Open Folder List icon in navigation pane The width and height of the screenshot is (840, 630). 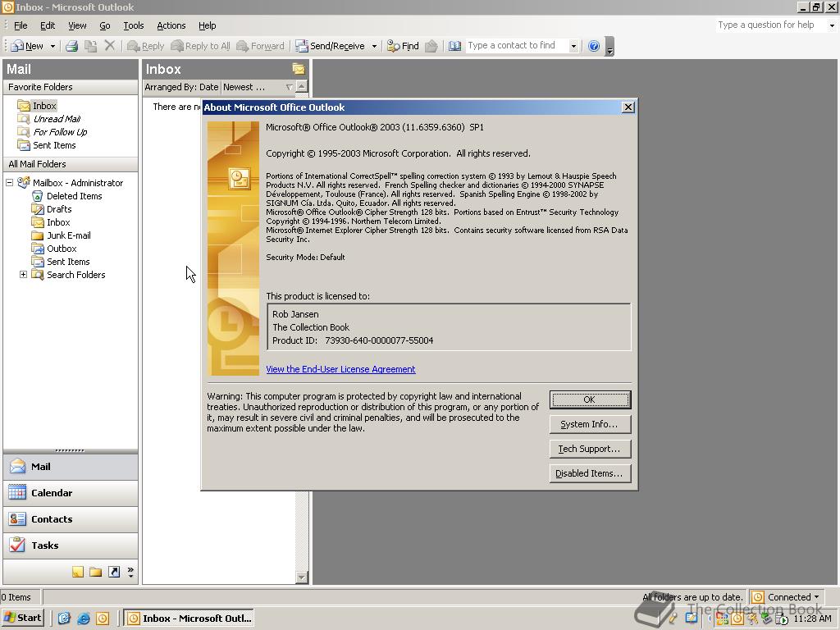click(x=95, y=572)
